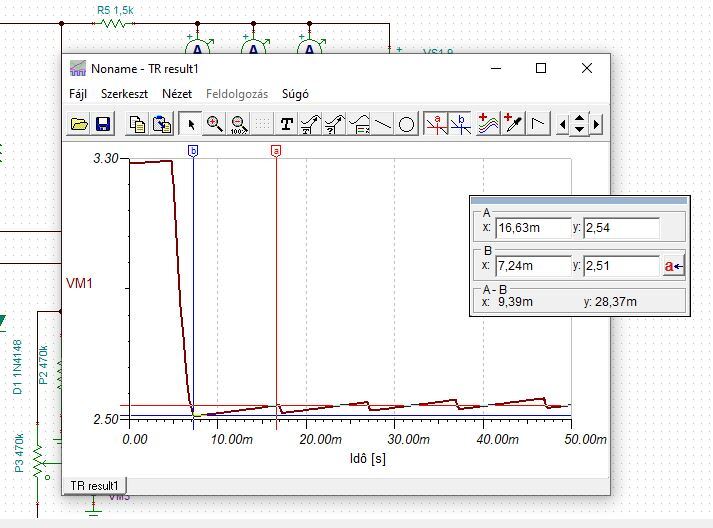
Task: Select the TR result1 tab
Action: [94, 486]
